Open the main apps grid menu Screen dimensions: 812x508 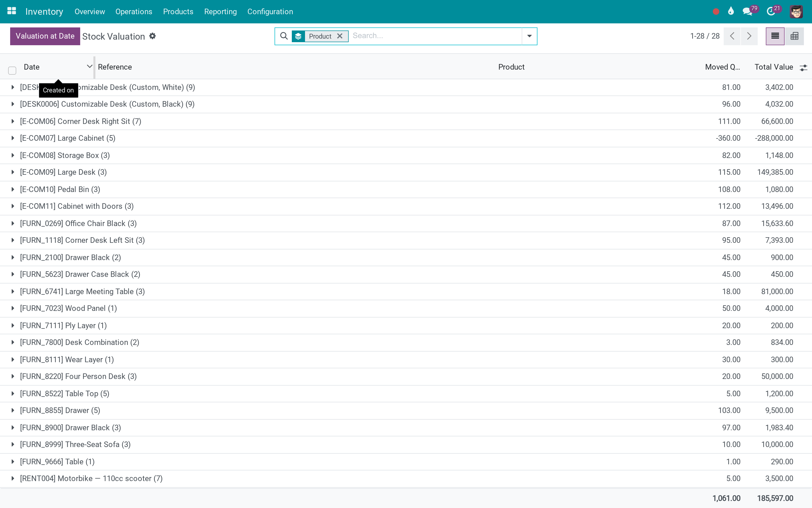12,11
